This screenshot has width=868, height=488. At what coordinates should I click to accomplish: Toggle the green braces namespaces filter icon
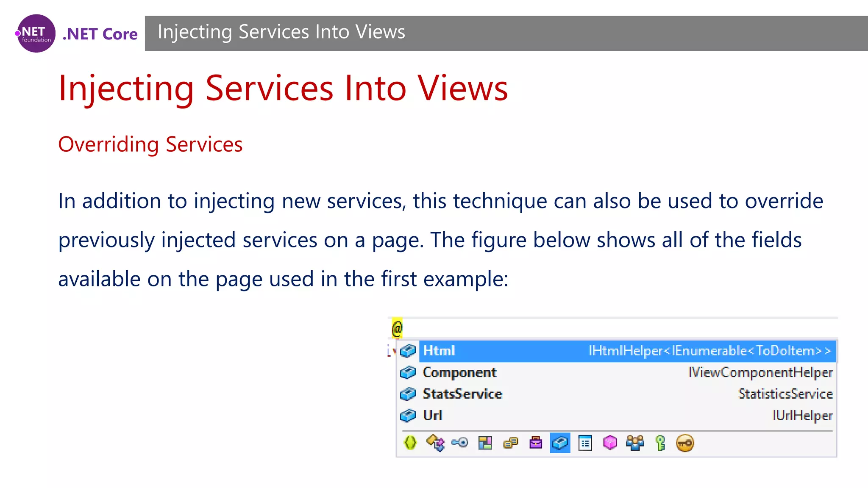coord(410,443)
